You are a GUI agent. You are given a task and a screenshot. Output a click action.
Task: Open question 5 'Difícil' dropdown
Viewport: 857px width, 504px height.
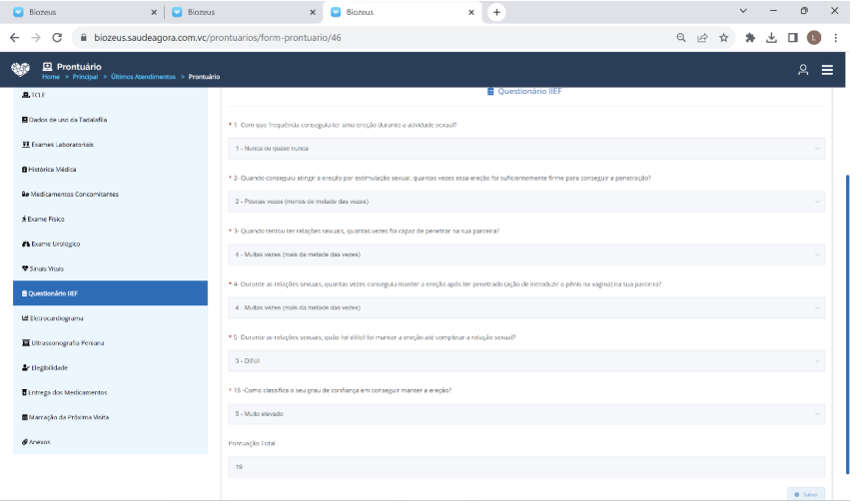click(x=525, y=360)
